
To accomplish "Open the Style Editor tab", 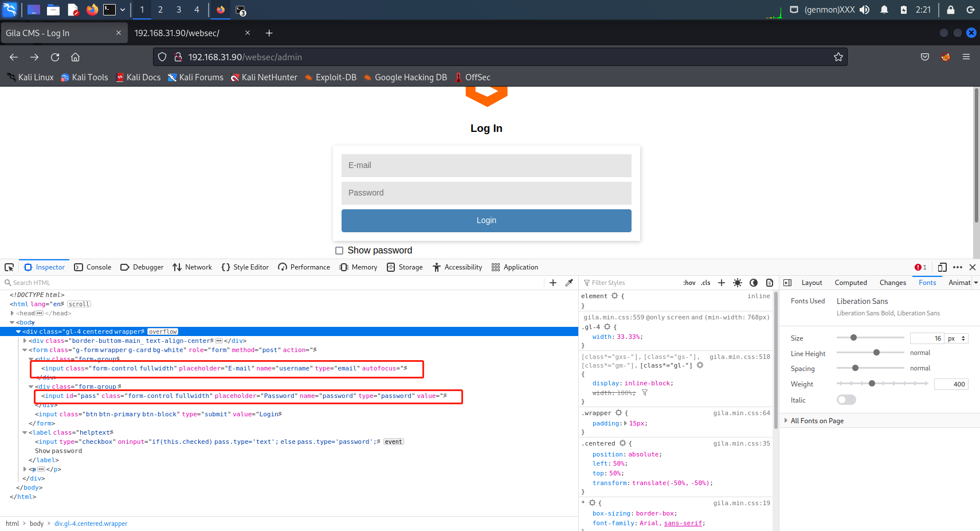I will pyautogui.click(x=245, y=267).
